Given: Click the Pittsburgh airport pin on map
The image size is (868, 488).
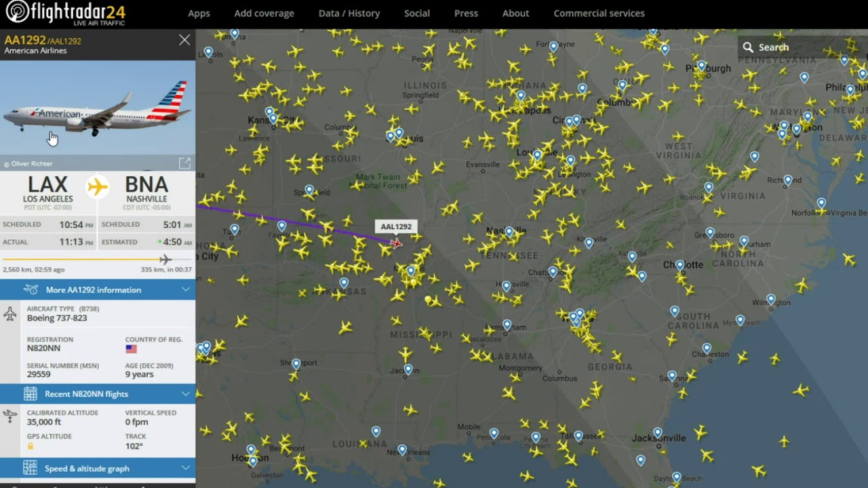Looking at the screenshot, I should point(701,66).
